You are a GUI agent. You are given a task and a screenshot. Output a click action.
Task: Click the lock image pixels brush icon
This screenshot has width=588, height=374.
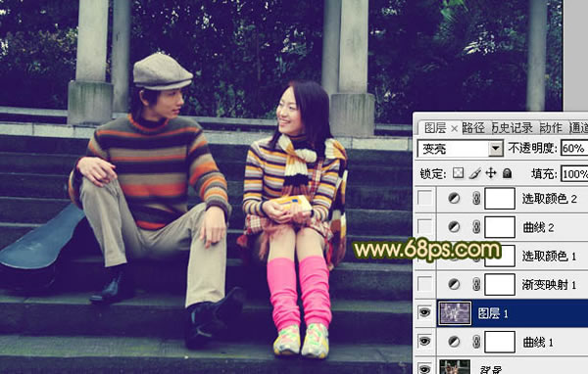tap(474, 173)
